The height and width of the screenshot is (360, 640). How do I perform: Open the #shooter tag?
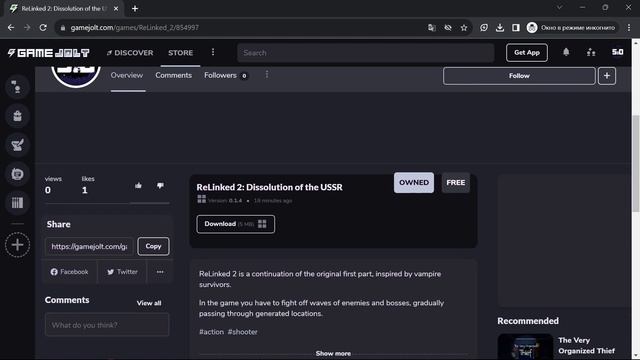click(242, 332)
